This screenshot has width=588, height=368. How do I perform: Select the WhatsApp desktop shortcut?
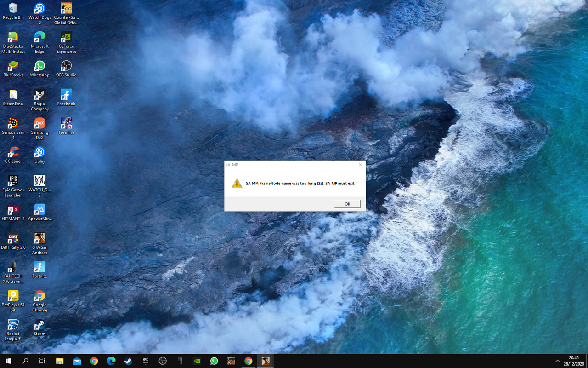click(x=40, y=69)
